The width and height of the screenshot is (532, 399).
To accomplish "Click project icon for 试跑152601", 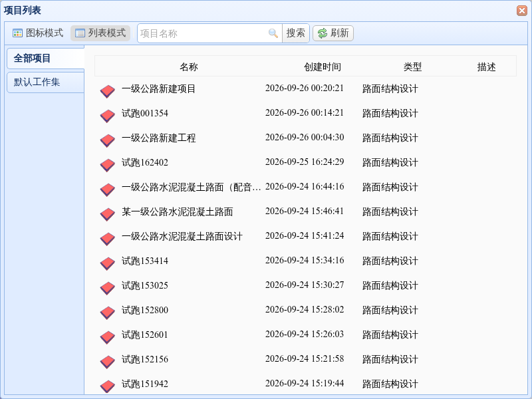I will [108, 337].
